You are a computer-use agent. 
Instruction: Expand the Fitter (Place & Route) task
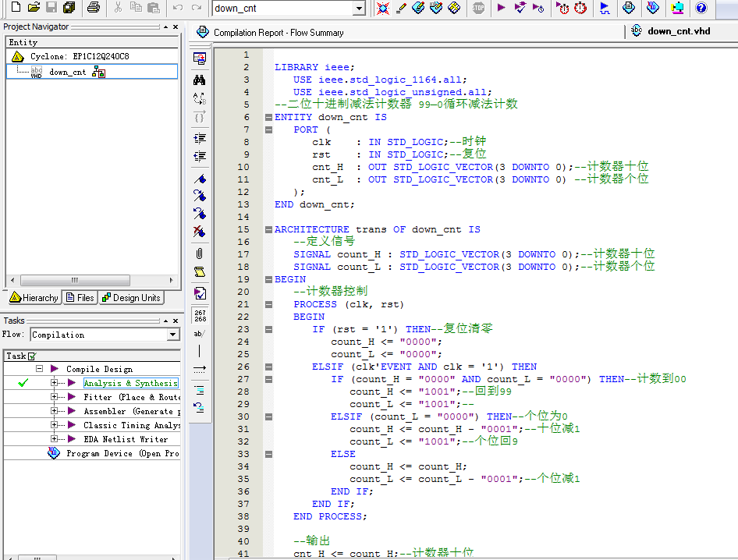(55, 397)
